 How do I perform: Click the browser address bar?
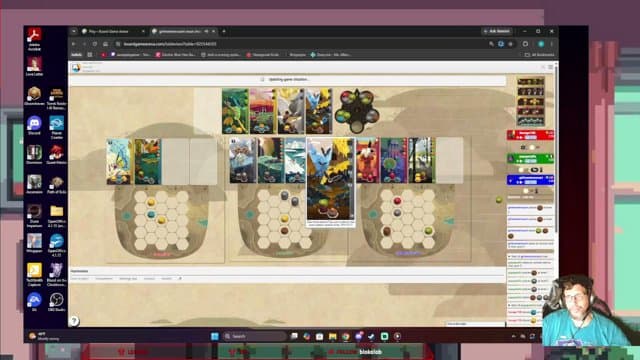point(300,44)
